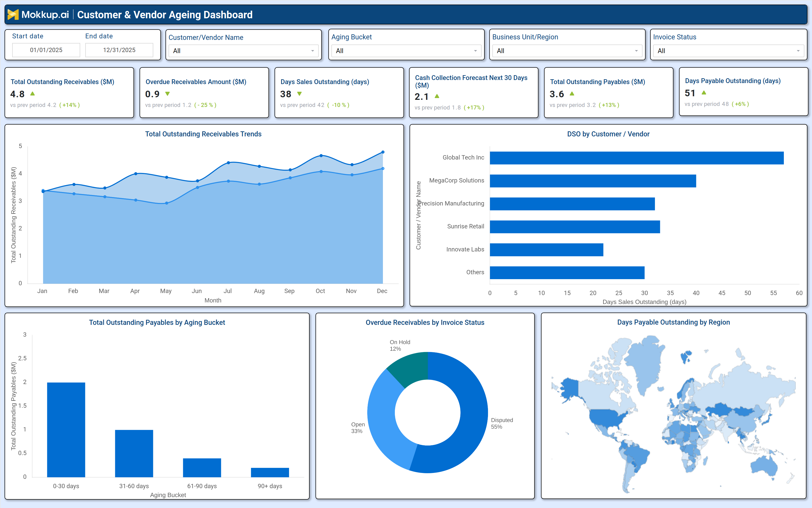Select the Innovate Labs DSO bar
The height and width of the screenshot is (508, 812).
point(547,250)
